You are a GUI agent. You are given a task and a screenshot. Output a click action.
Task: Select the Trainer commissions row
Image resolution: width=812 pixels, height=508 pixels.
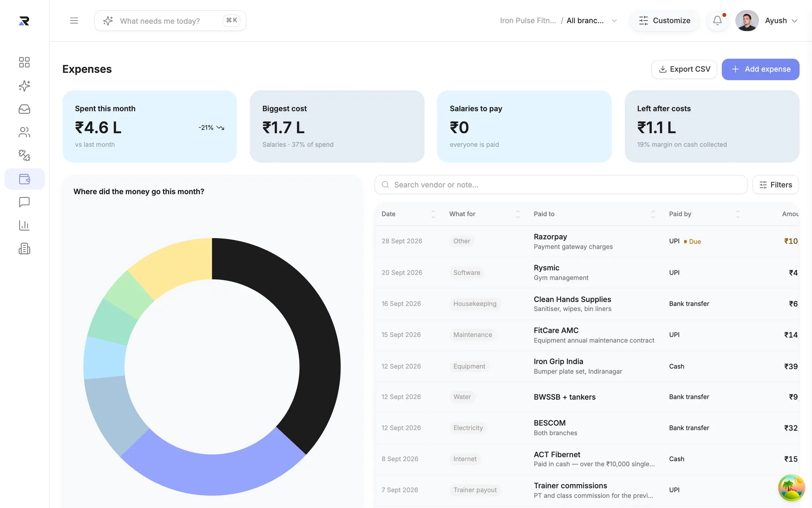point(587,490)
